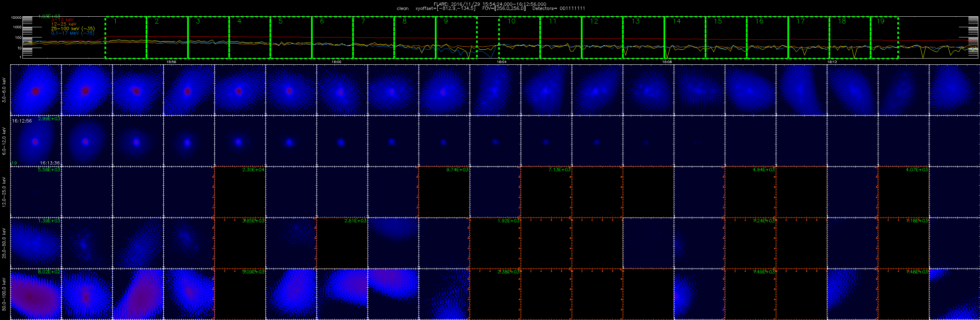Image resolution: width=980 pixels, height=320 pixels.
Task: Select time interval 10 in the lightcurve
Action: pyautogui.click(x=520, y=38)
